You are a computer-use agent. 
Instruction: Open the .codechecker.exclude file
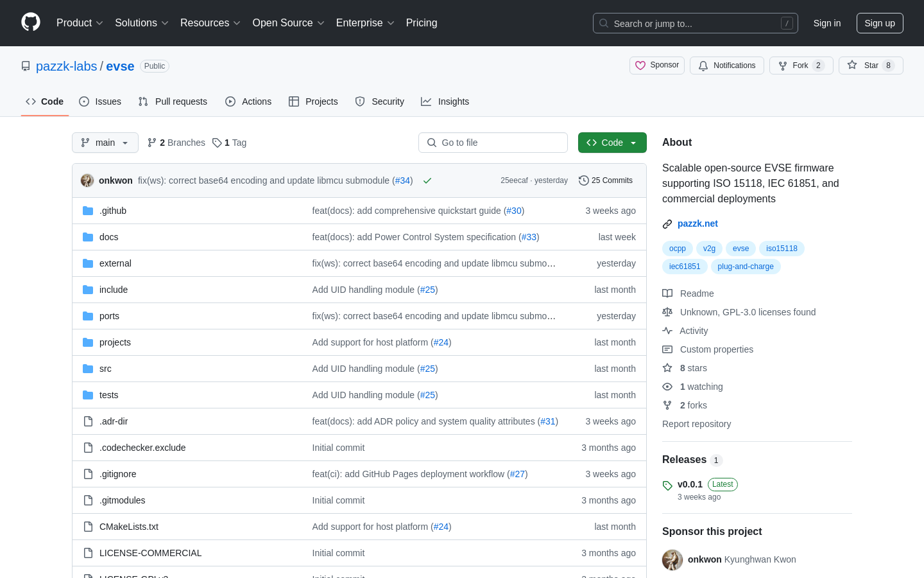142,448
